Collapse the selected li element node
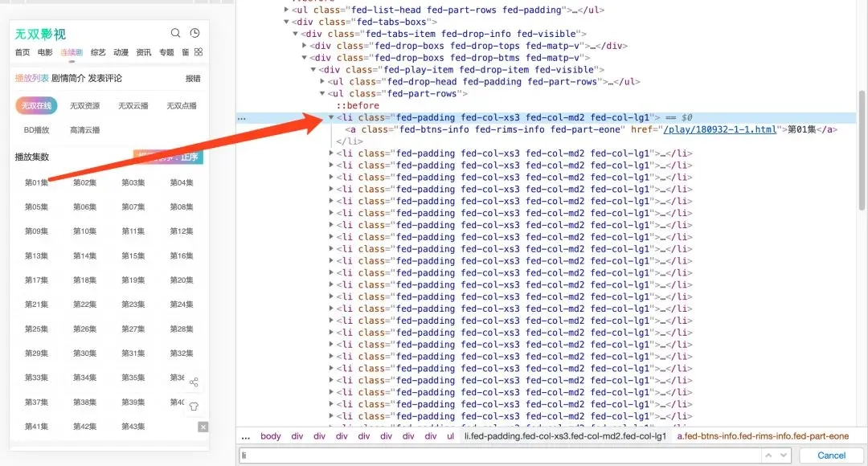Viewport: 868px width, 466px height. [331, 117]
